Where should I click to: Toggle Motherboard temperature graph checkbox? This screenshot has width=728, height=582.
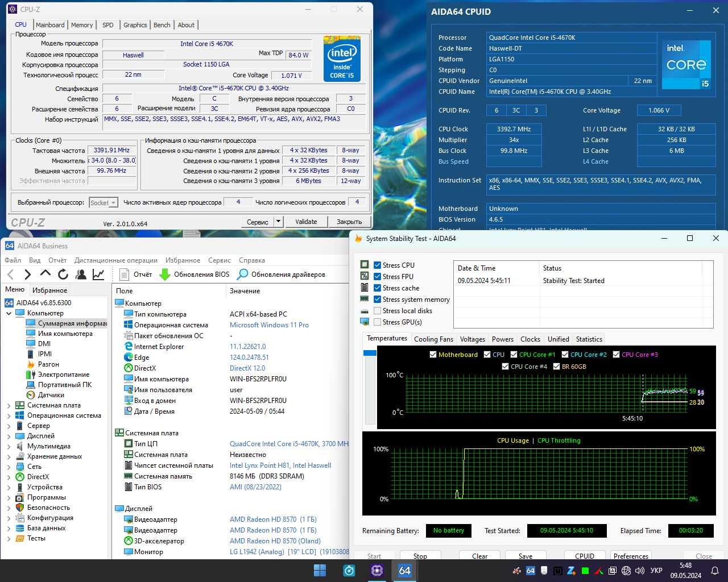(433, 355)
